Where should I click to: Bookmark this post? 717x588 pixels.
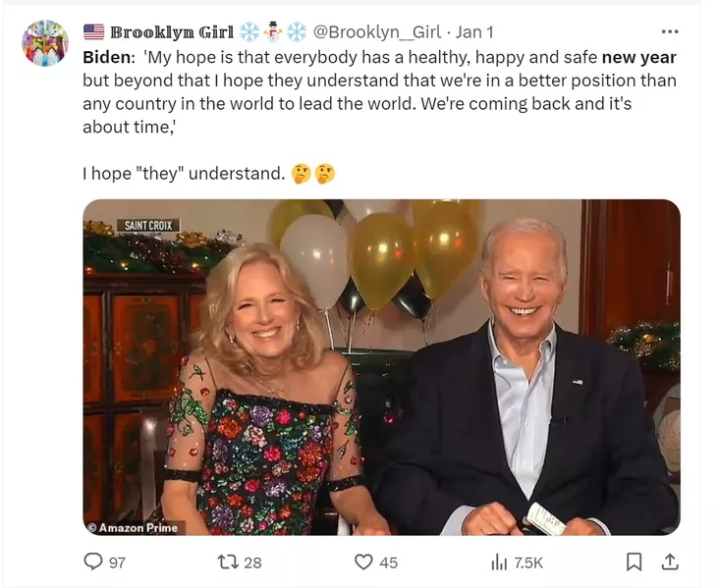(x=634, y=561)
